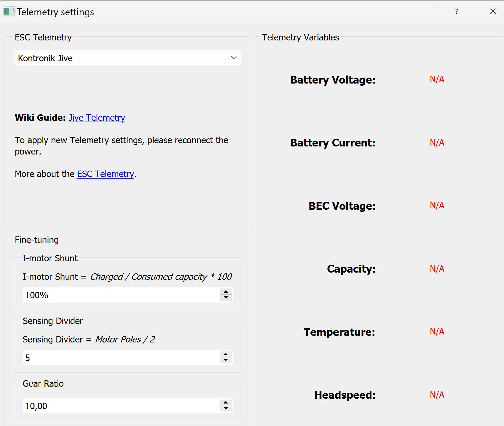The image size is (504, 426).
Task: Click the Headspeed N/A value
Action: coord(437,395)
